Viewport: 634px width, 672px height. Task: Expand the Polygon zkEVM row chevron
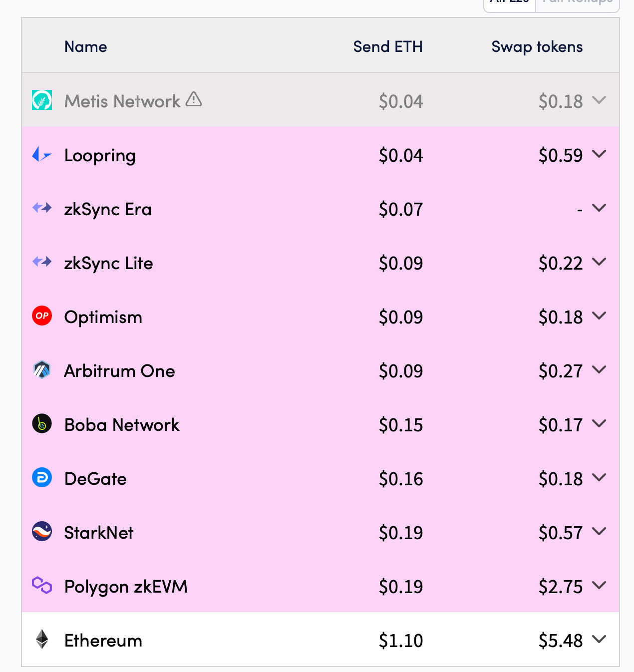(599, 585)
